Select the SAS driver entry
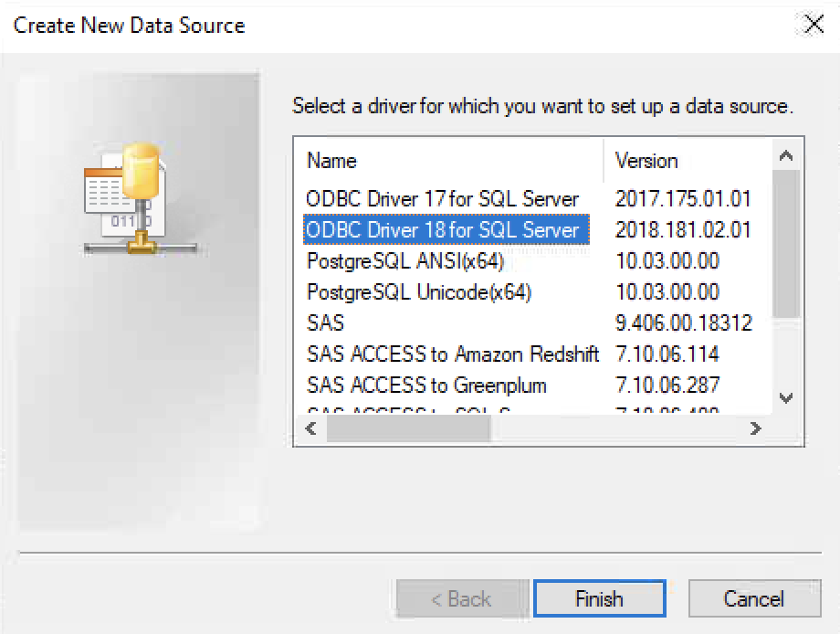This screenshot has height=634, width=840. (325, 323)
